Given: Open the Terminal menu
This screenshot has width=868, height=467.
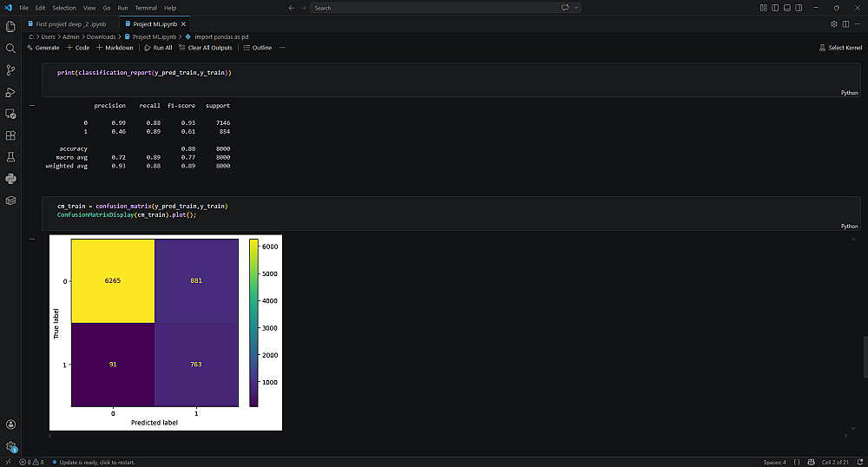Looking at the screenshot, I should tap(146, 8).
